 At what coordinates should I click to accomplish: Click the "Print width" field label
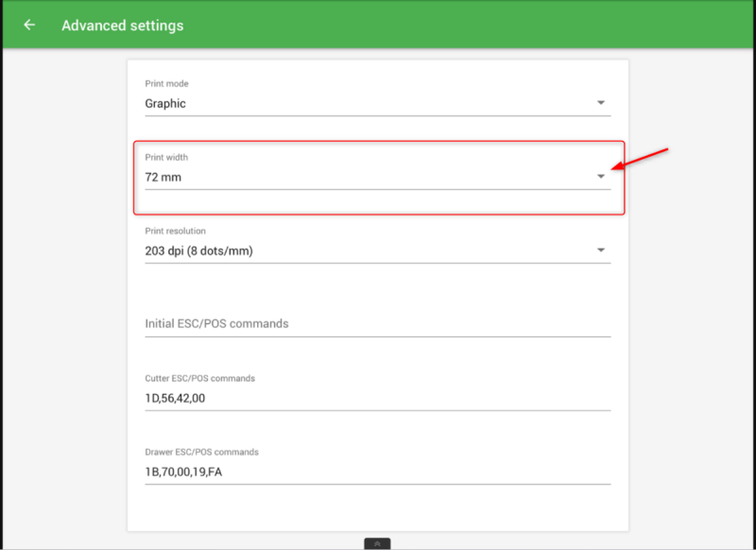(x=166, y=157)
